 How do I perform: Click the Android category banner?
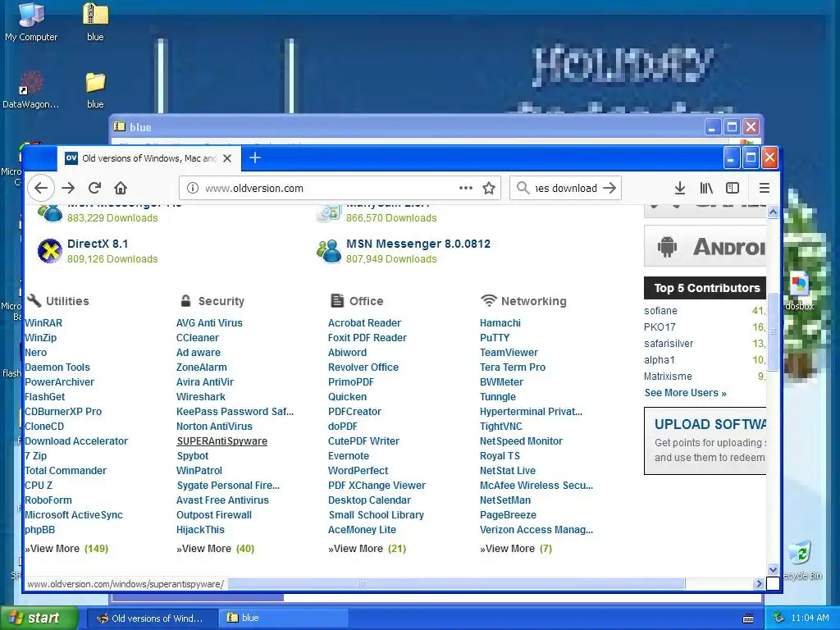coord(705,246)
